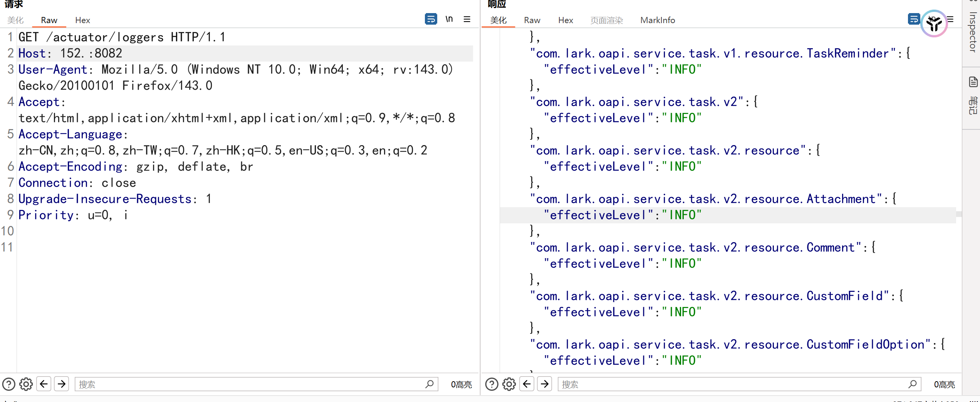Screen dimensions: 980x402
Task: Open response search settings gear
Action: [x=509, y=384]
